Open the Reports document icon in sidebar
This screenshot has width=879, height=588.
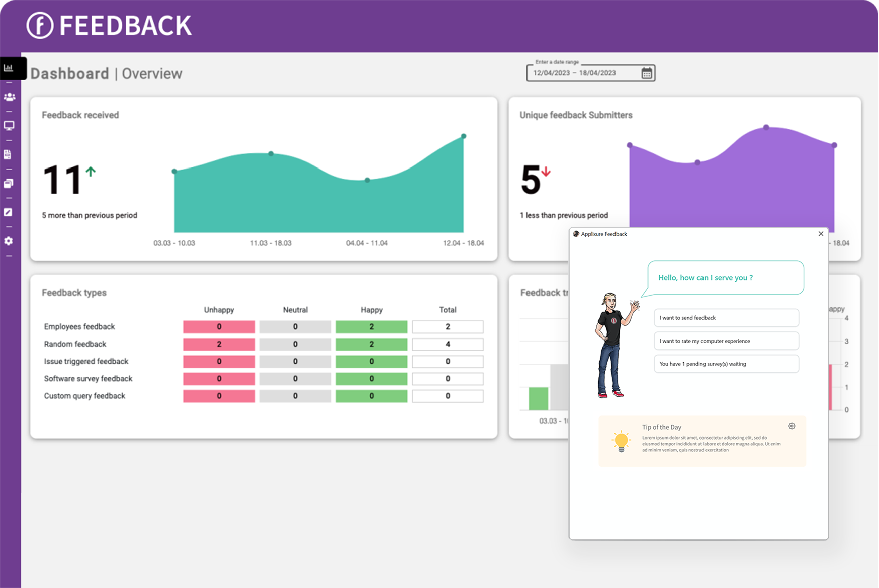pyautogui.click(x=9, y=154)
